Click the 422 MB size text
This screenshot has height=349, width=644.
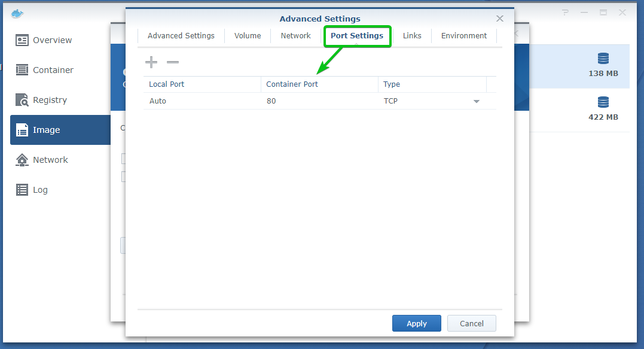[x=603, y=117]
